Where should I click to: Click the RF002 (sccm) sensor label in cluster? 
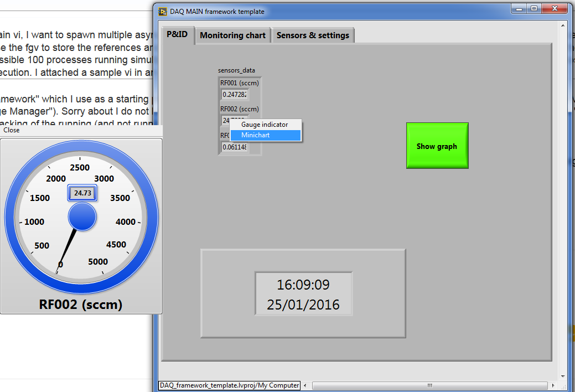(240, 109)
